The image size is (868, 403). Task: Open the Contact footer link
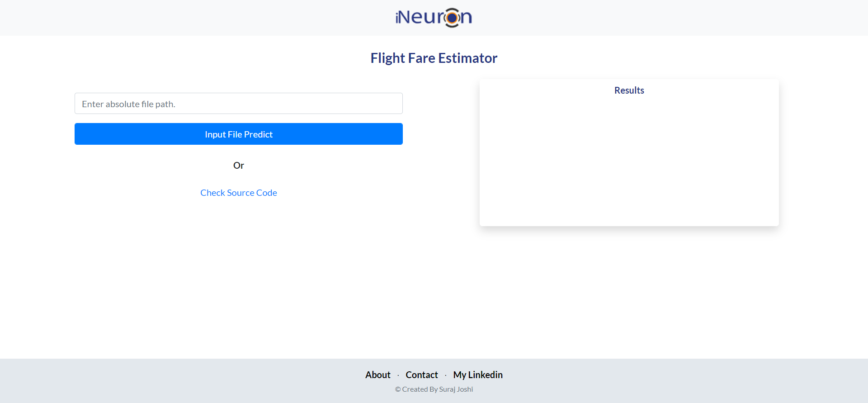click(x=422, y=375)
